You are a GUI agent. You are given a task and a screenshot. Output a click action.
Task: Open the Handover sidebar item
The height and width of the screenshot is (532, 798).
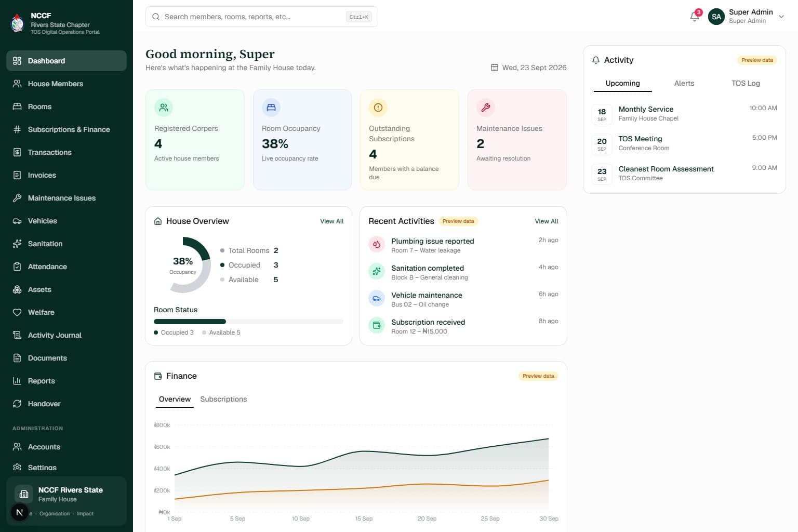[66, 404]
